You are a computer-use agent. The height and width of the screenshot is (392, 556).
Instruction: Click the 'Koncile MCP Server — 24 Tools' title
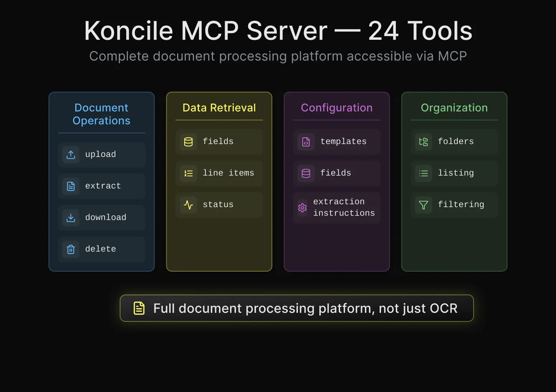tap(278, 31)
